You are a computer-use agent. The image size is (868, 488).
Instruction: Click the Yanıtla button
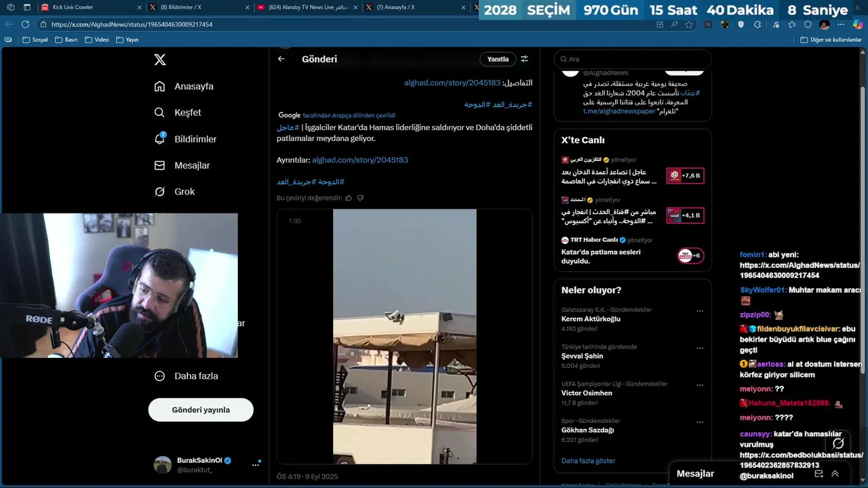click(x=498, y=59)
